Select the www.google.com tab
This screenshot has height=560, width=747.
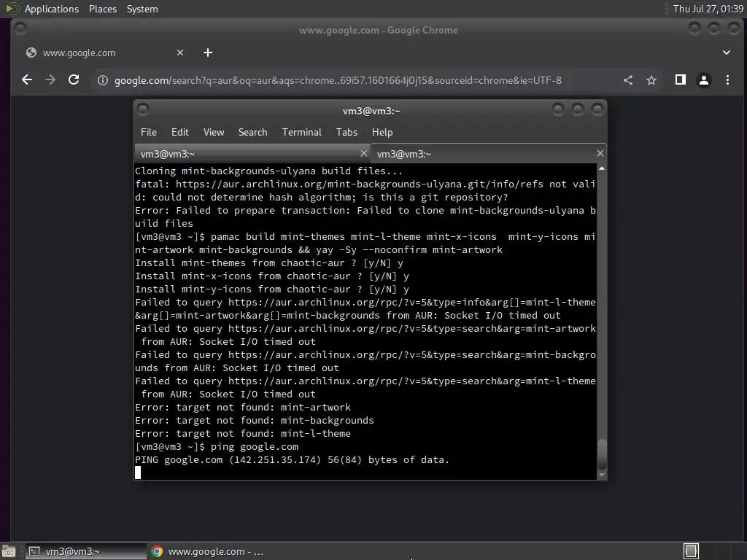(x=105, y=52)
